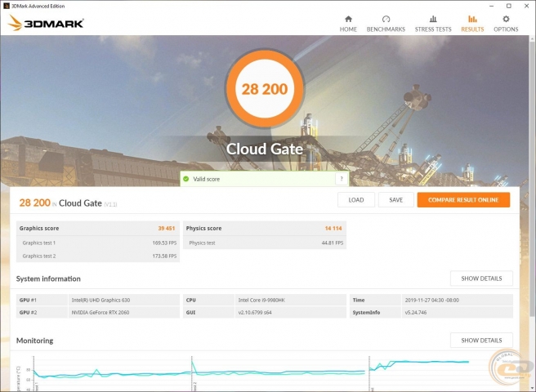
Task: Click the Valid score banner
Action: pyautogui.click(x=264, y=179)
